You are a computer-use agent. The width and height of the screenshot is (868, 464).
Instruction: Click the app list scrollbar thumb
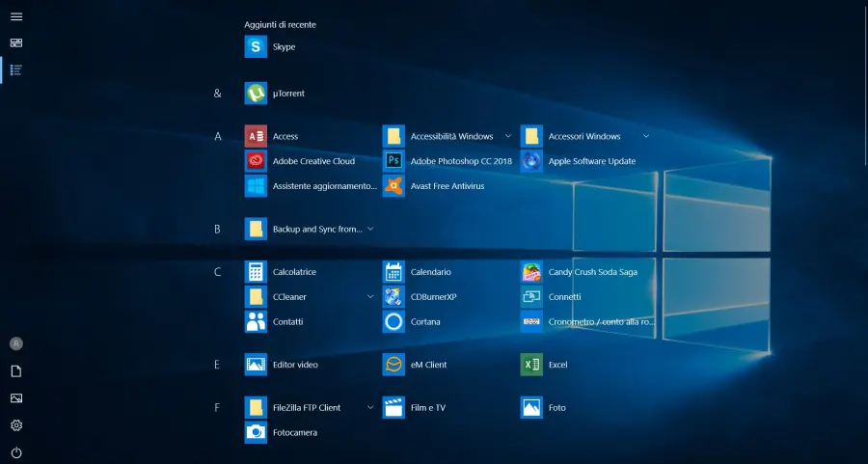point(866,83)
